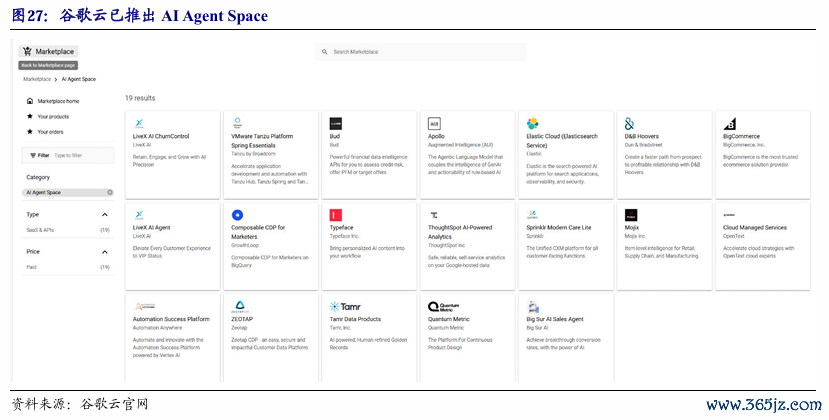Open the ThoughtSpot AI-Powered Analytics title

click(x=460, y=232)
